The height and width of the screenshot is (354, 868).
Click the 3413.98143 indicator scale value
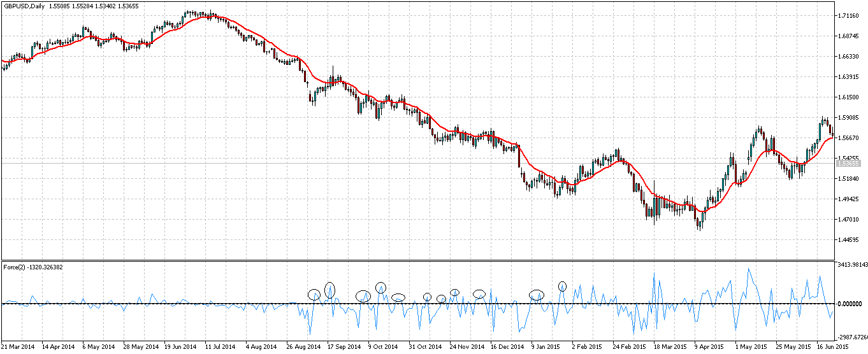click(853, 264)
